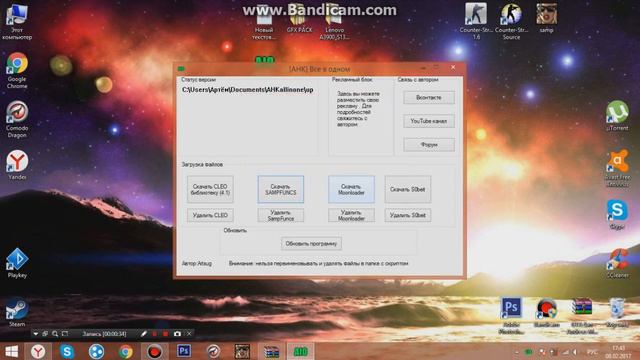Click the Удалить Moonloader button
640x360 pixels.
(x=351, y=215)
